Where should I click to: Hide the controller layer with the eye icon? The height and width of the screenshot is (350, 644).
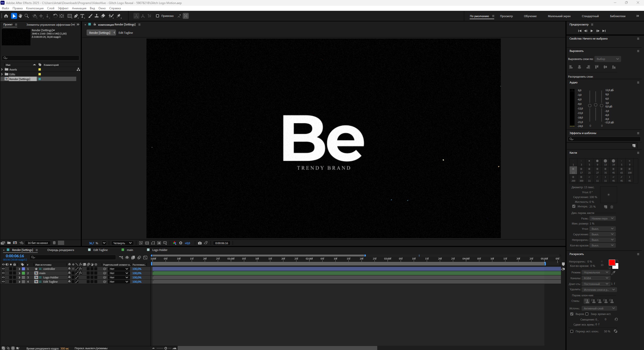coord(3,269)
